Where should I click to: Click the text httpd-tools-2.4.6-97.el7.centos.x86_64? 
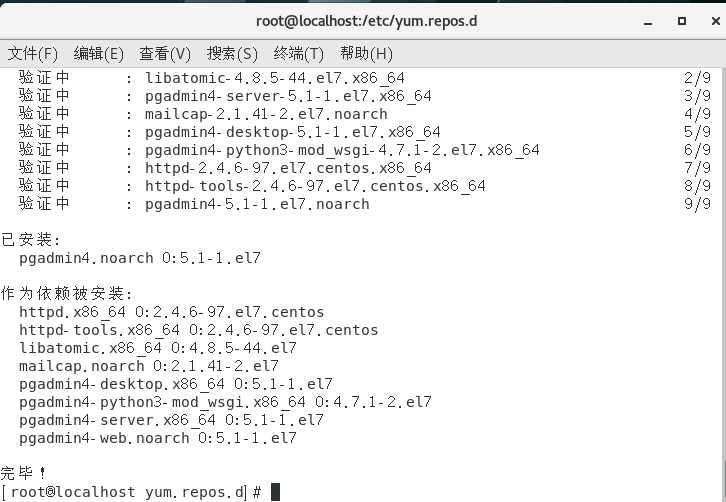[315, 186]
